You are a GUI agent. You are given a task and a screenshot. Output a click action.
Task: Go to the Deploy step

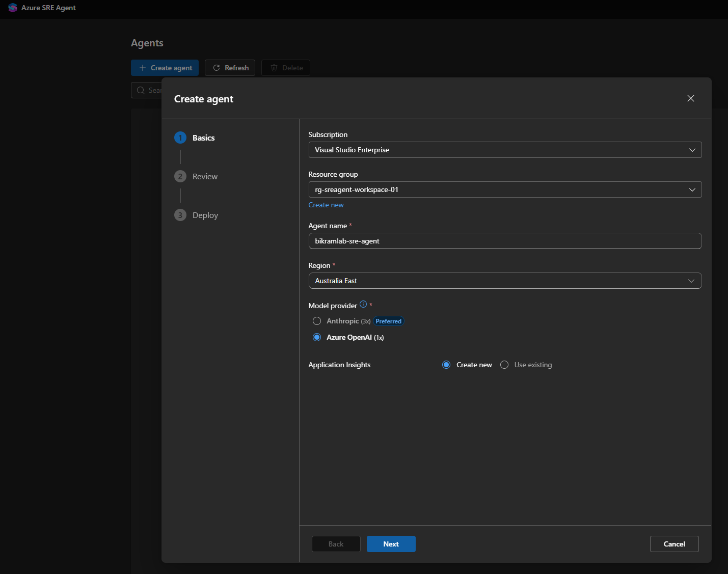coord(196,215)
